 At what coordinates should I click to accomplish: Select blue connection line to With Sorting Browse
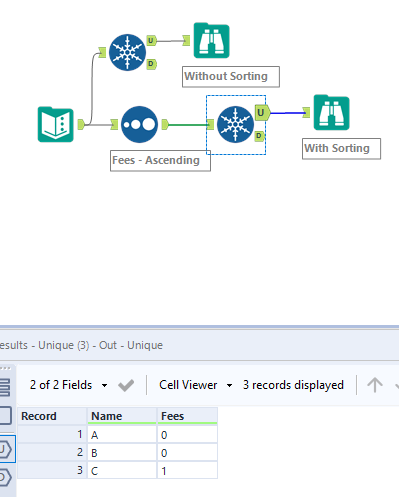(x=287, y=113)
